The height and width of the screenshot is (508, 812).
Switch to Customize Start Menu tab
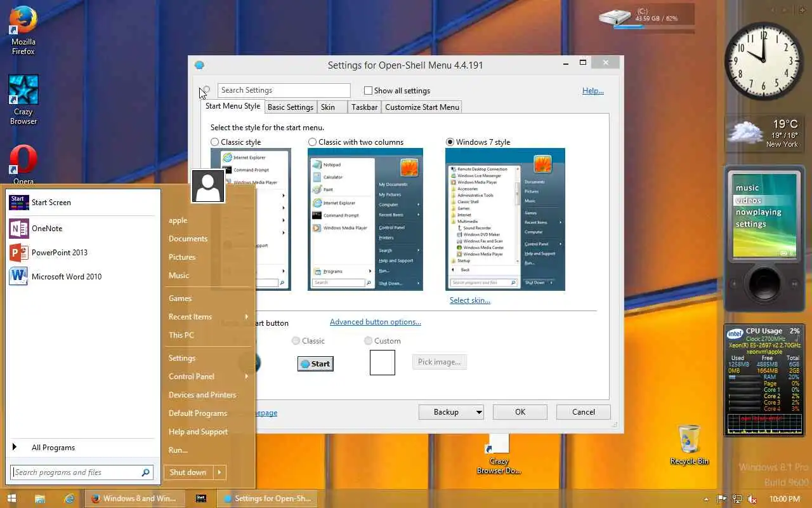coord(422,107)
